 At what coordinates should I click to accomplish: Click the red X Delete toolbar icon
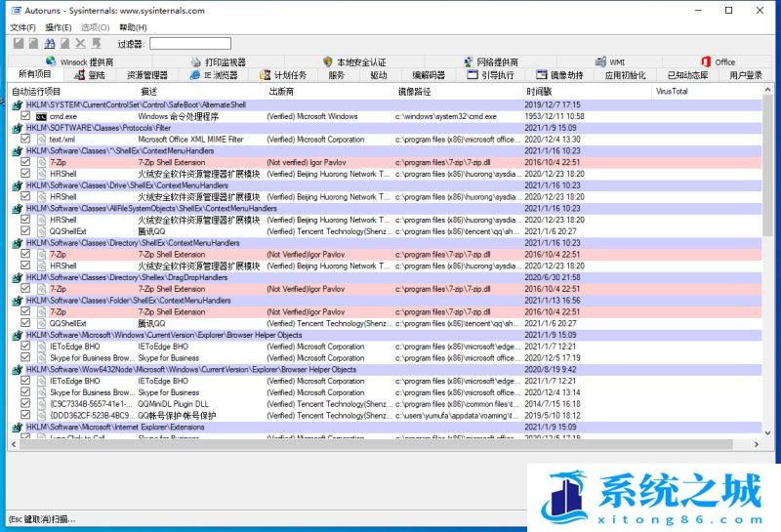(x=80, y=44)
